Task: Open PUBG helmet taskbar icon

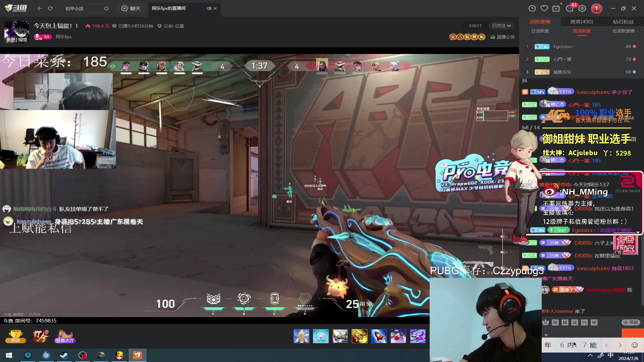Action: 101,355
